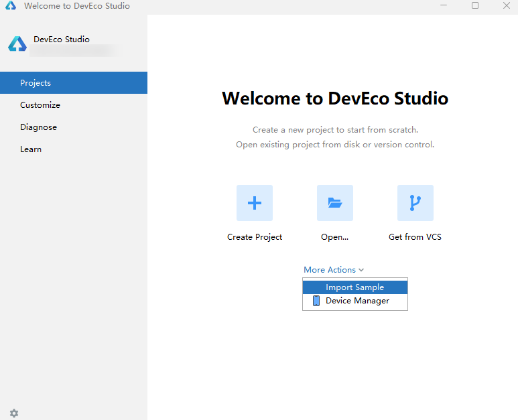This screenshot has height=420, width=518.
Task: Maximize the DevEco Studio welcome window
Action: [x=475, y=6]
